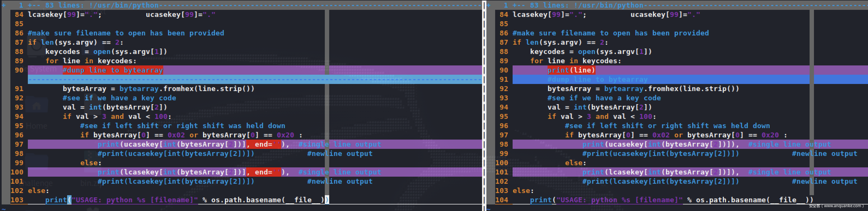Viewport: 868px width, 211px height.
Task: Click the plus fold marker in left pane
Action: 4,5
